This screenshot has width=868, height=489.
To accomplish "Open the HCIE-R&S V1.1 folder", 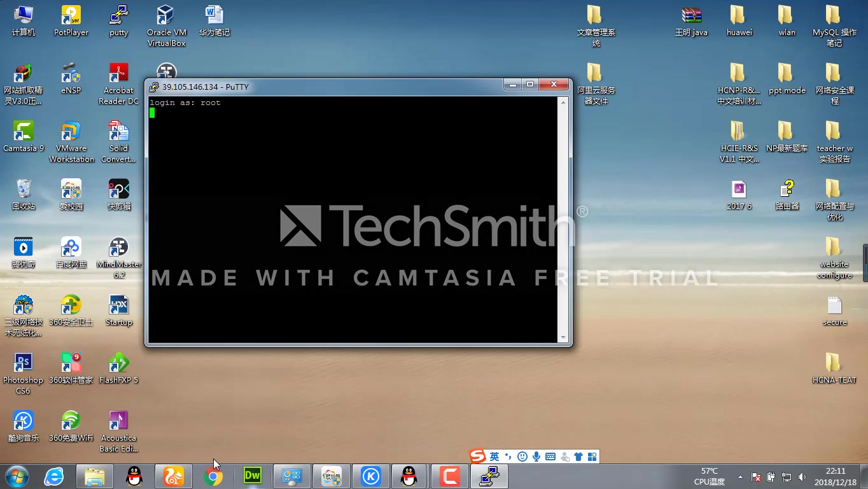I will click(739, 141).
